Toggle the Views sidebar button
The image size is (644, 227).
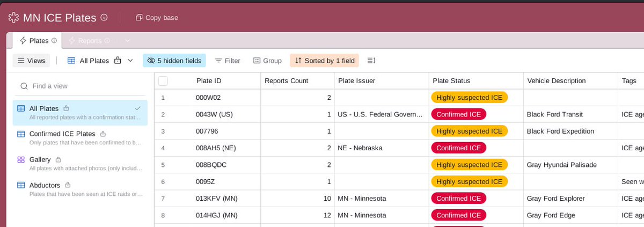pyautogui.click(x=32, y=61)
